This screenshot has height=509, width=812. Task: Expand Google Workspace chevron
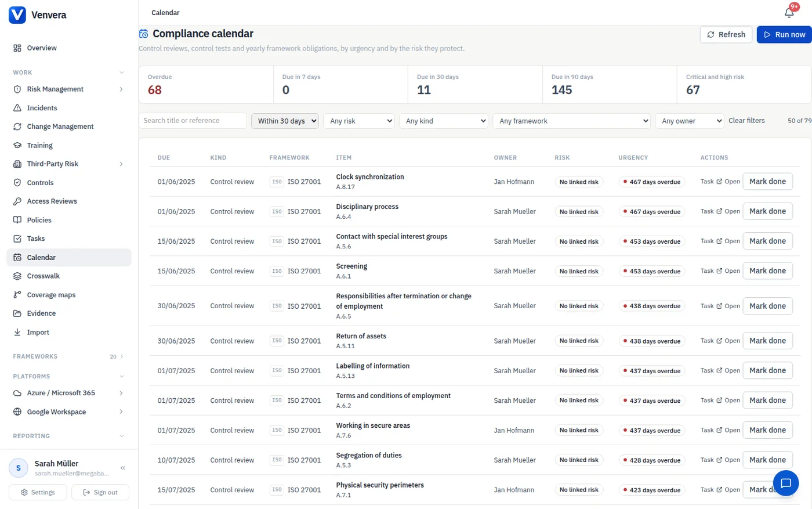click(x=121, y=412)
